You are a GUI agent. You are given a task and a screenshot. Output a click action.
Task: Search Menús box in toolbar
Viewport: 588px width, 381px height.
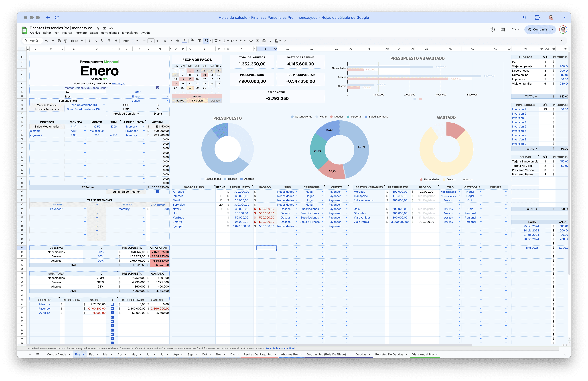33,41
